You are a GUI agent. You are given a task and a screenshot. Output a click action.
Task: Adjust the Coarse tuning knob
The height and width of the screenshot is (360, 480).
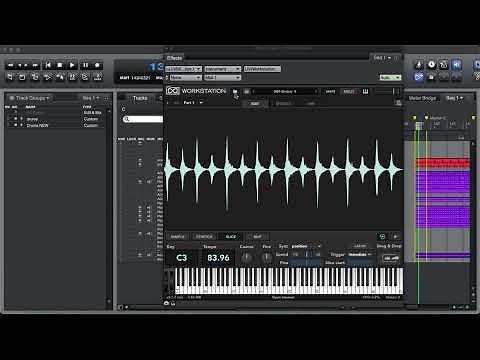(x=247, y=257)
